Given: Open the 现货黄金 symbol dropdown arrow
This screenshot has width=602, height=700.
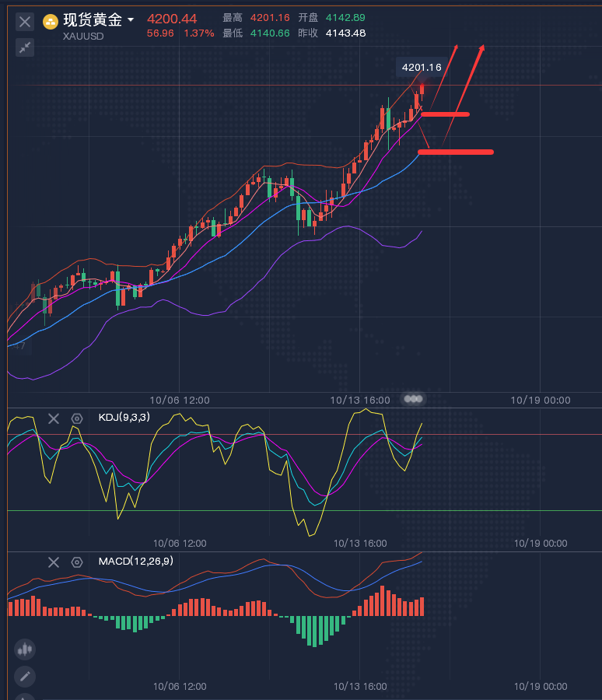Looking at the screenshot, I should 130,19.
